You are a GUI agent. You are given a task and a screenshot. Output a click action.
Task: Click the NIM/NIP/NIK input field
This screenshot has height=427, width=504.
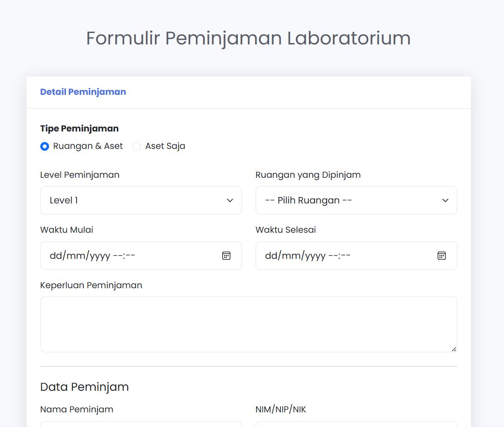[356, 425]
